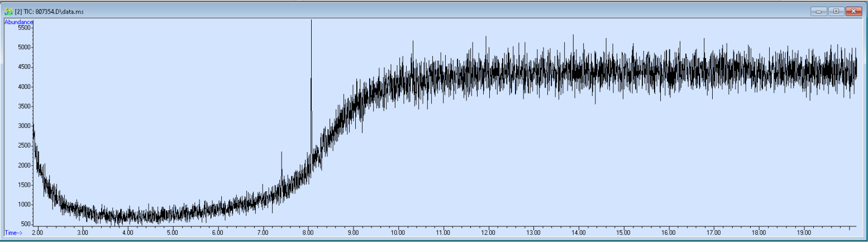Click the Abundance axis label
The image size is (868, 242).
pos(19,22)
